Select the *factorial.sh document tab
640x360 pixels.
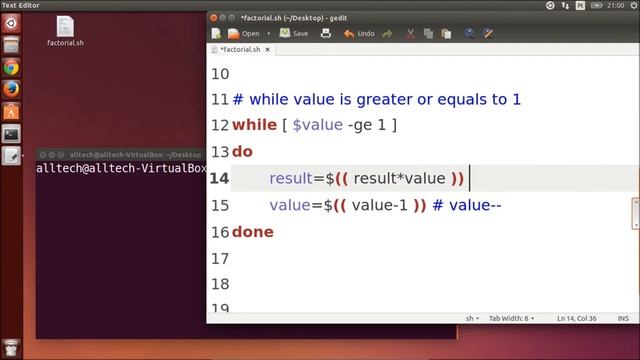pyautogui.click(x=240, y=49)
